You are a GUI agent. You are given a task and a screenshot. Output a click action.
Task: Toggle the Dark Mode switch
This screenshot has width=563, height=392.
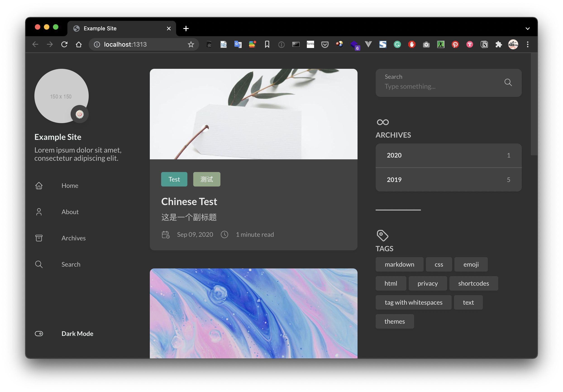pos(39,334)
